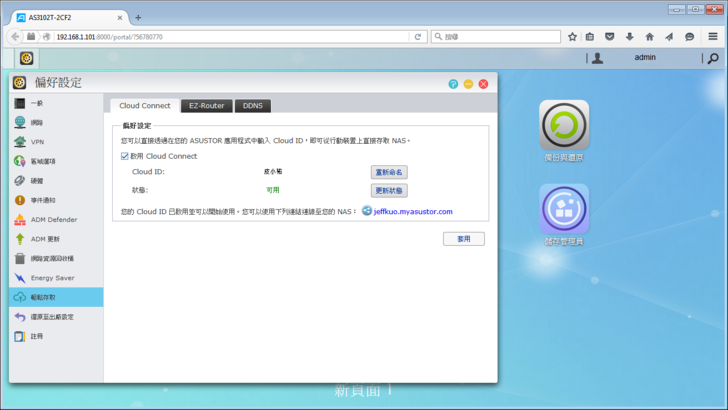This screenshot has height=410, width=728.
Task: Click the 重新命名 button
Action: coord(389,172)
